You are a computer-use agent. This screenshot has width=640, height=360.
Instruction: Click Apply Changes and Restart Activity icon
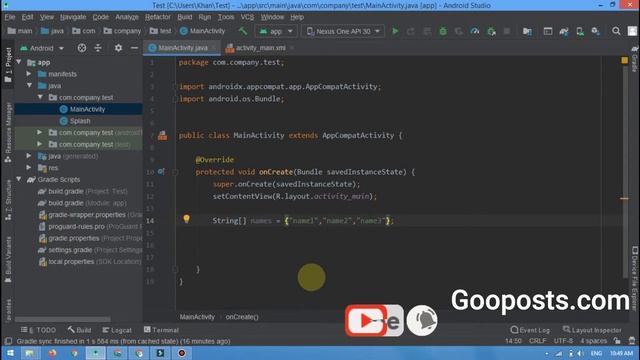[411, 31]
